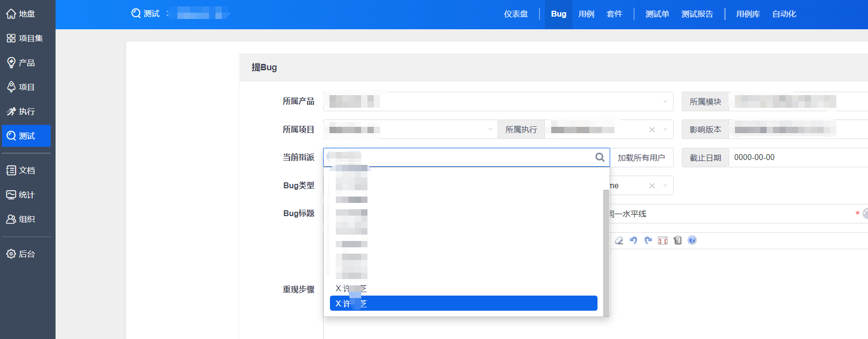Click the clipboard template icon in editor
The height and width of the screenshot is (339, 868).
tap(677, 240)
